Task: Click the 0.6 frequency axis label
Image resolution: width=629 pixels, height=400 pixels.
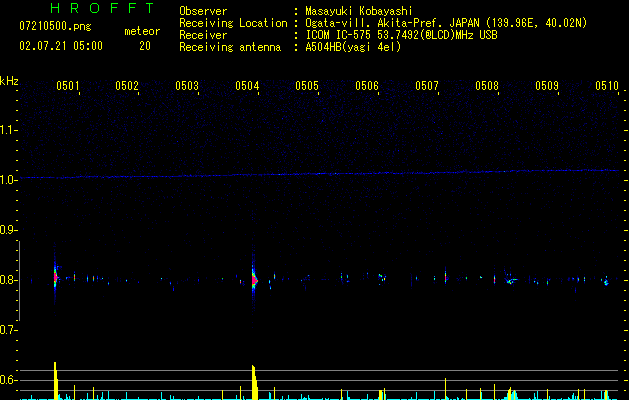Action: click(x=8, y=380)
